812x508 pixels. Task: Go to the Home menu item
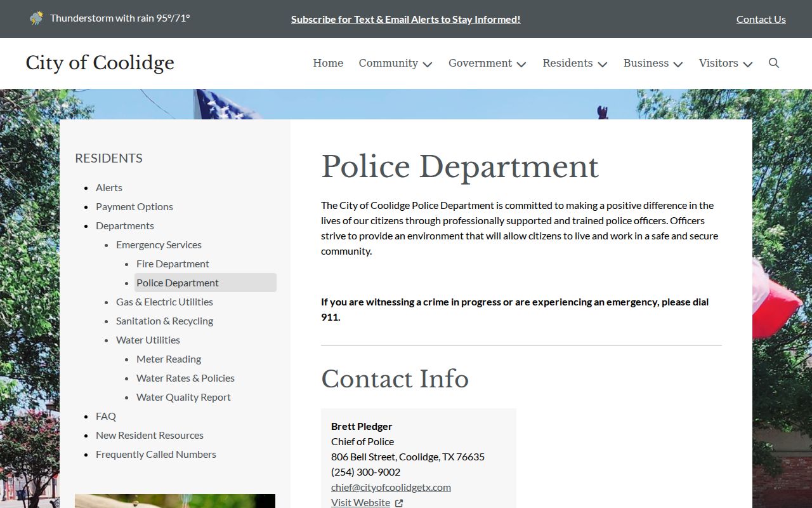(328, 63)
